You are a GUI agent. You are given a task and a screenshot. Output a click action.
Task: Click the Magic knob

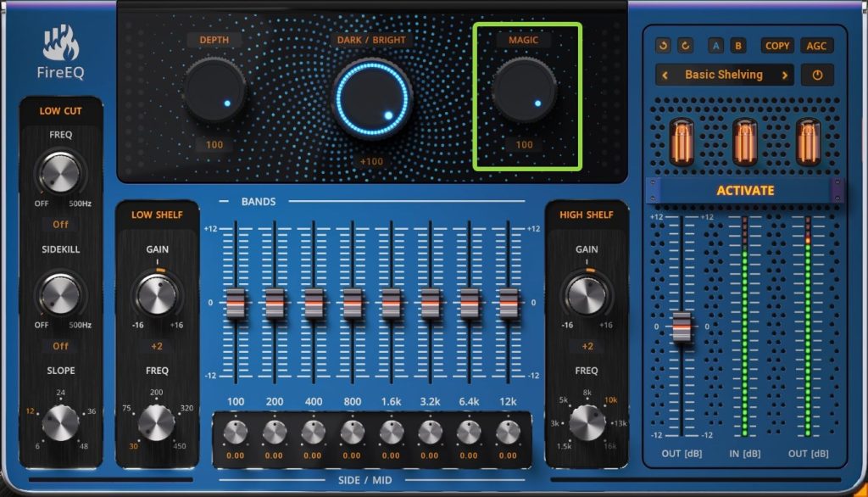click(524, 88)
